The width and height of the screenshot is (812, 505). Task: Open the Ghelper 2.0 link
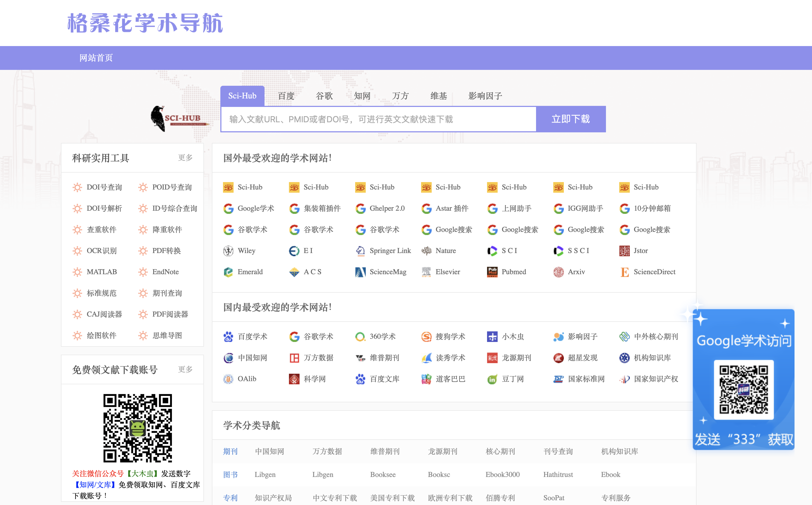387,209
